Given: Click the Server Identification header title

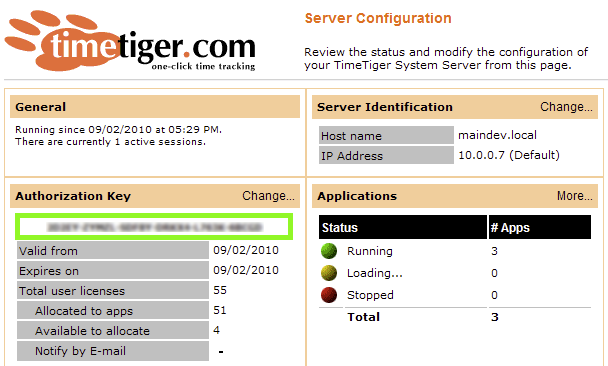Looking at the screenshot, I should (385, 107).
